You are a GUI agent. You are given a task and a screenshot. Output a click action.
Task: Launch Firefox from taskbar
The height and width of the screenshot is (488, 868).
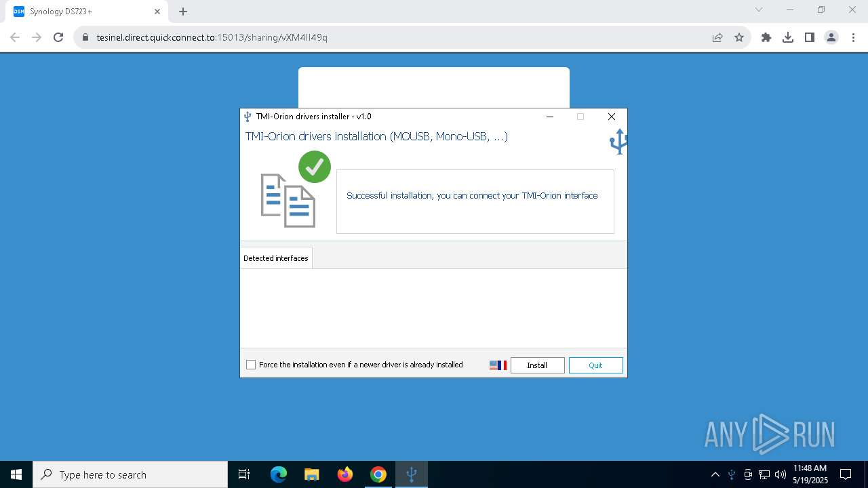[345, 474]
